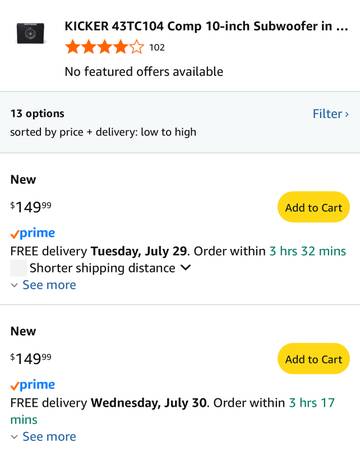Viewport: 360px width, 450px height.
Task: Open the KICKER 43TC104 product title
Action: (206, 26)
